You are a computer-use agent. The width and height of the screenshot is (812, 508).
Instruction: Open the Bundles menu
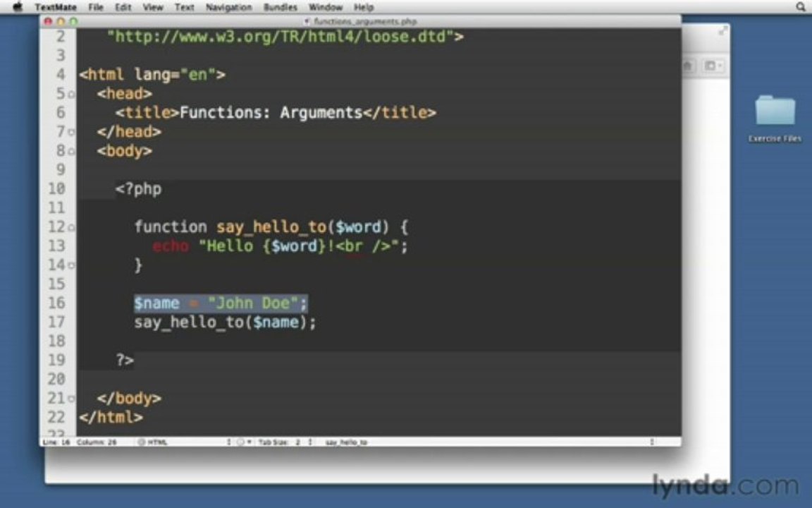coord(280,7)
